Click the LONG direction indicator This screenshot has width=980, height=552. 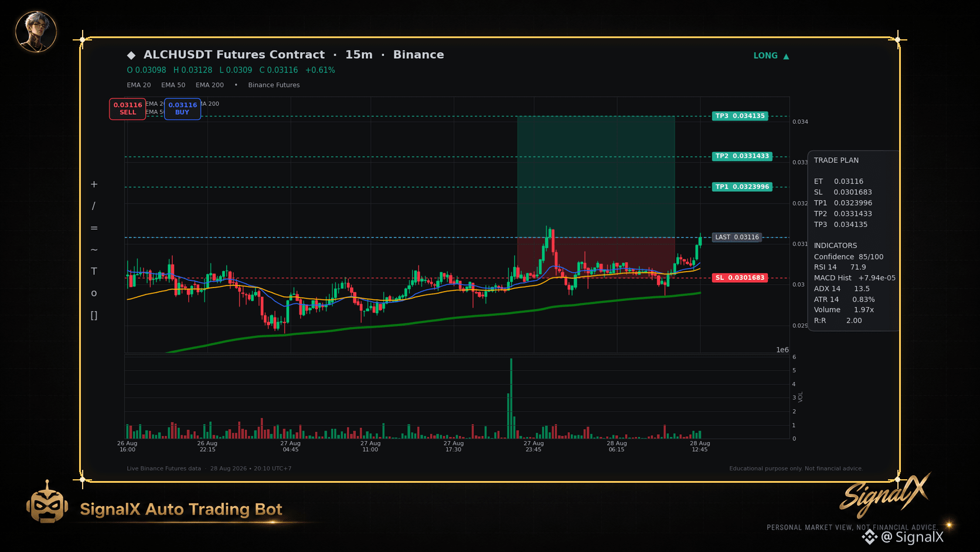tap(771, 56)
